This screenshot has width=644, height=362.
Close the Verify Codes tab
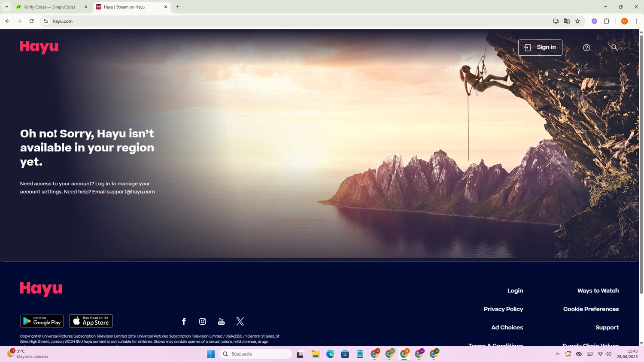click(85, 7)
